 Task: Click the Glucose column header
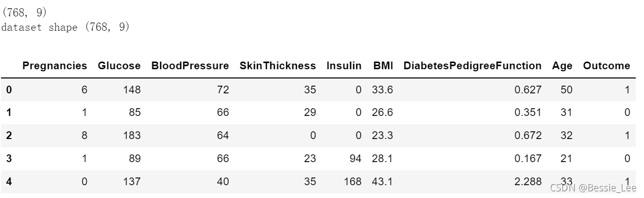click(x=120, y=66)
